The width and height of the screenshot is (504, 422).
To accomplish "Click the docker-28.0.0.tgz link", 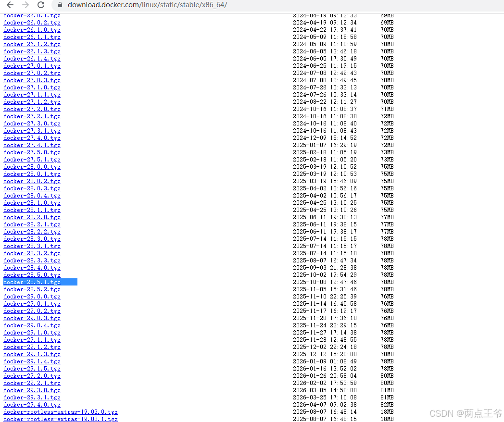I will pos(32,167).
